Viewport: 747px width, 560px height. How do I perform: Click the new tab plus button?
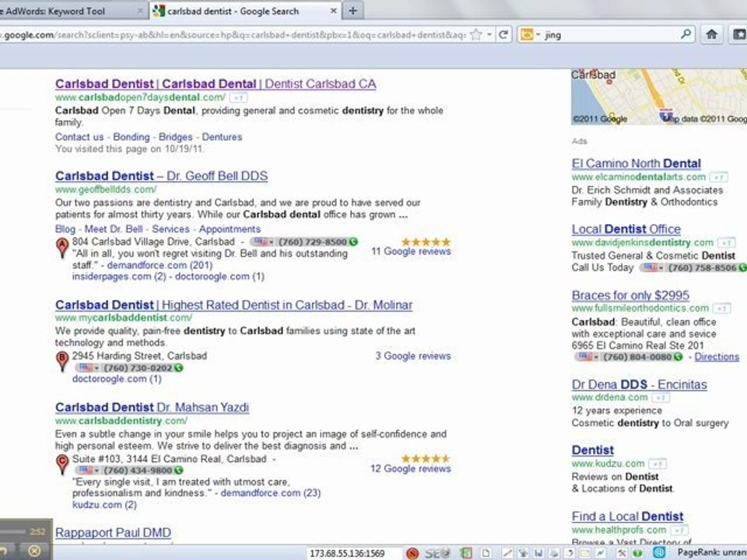coord(352,10)
